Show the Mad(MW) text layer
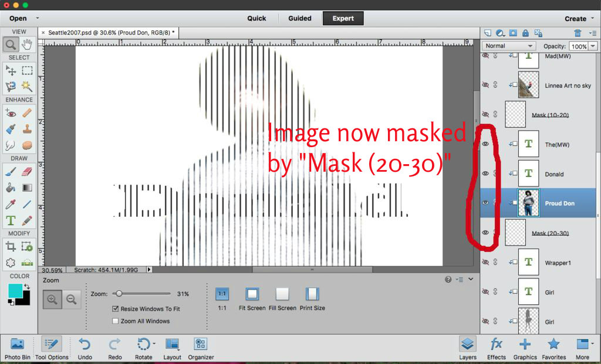This screenshot has width=601, height=364. (485, 56)
